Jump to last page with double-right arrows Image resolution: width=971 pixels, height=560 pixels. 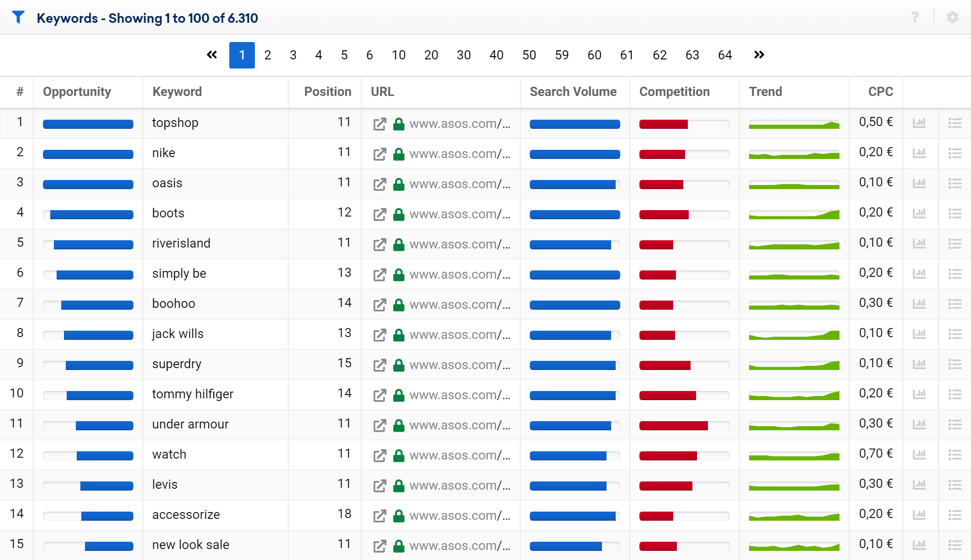click(x=759, y=55)
